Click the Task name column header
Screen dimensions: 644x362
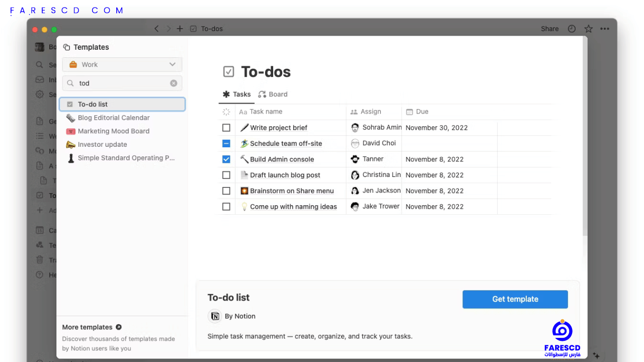261,112
